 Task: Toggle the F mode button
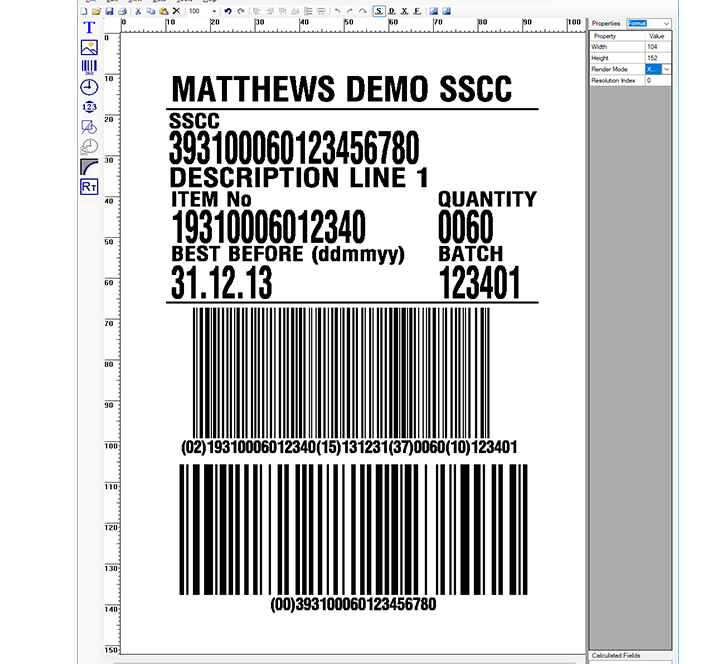pyautogui.click(x=417, y=11)
